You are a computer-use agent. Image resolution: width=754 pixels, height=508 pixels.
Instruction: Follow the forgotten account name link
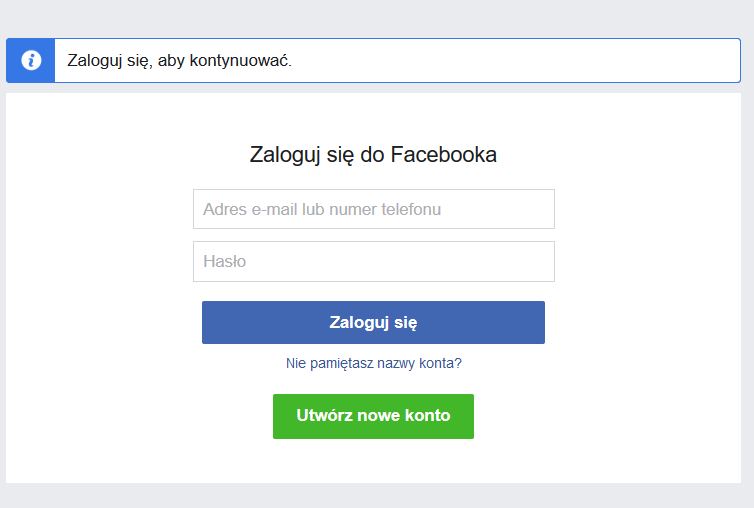[373, 363]
